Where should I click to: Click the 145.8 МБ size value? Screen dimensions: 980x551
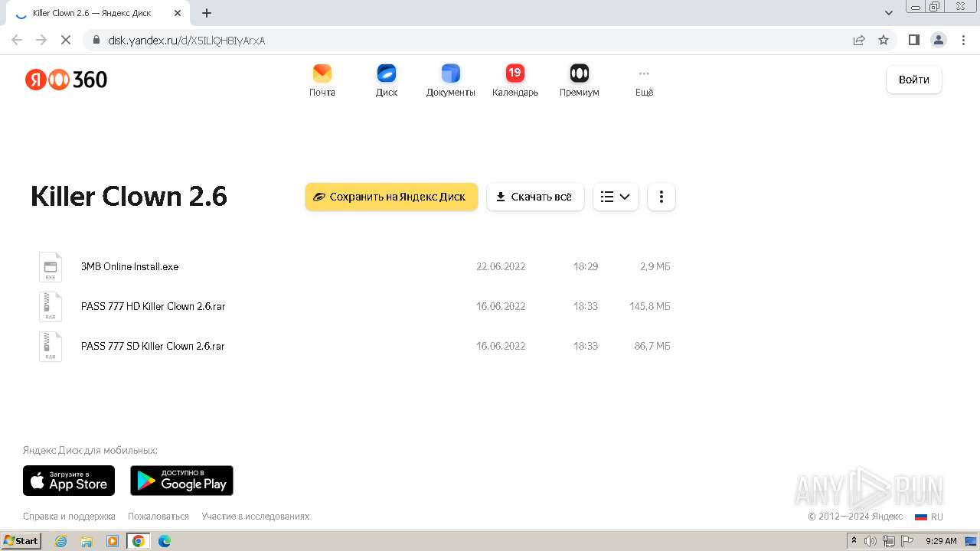pyautogui.click(x=649, y=306)
